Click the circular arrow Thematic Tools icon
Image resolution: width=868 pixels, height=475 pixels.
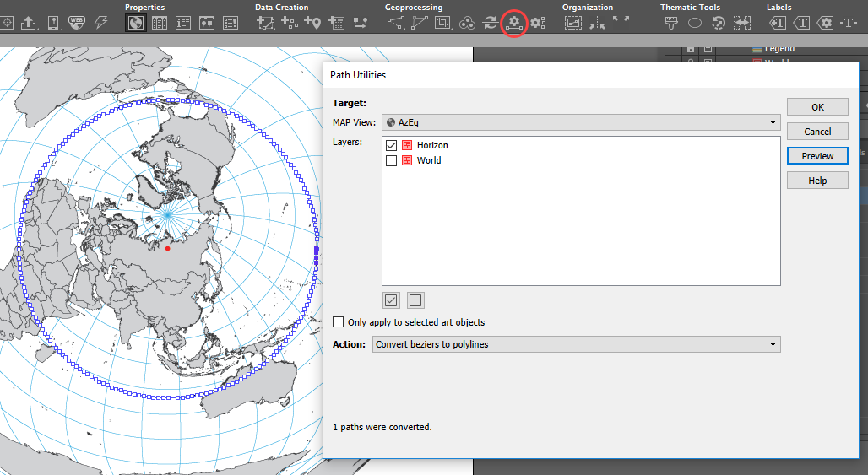click(719, 23)
